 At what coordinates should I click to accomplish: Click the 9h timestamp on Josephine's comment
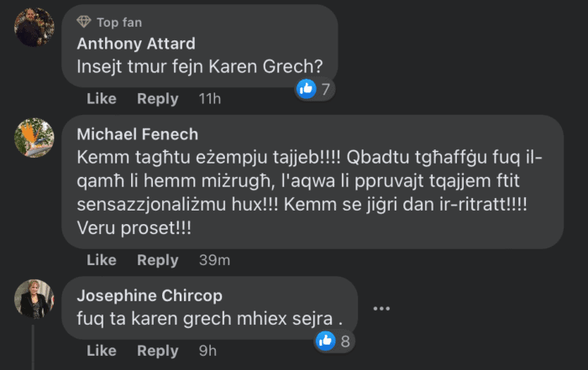[x=207, y=351]
